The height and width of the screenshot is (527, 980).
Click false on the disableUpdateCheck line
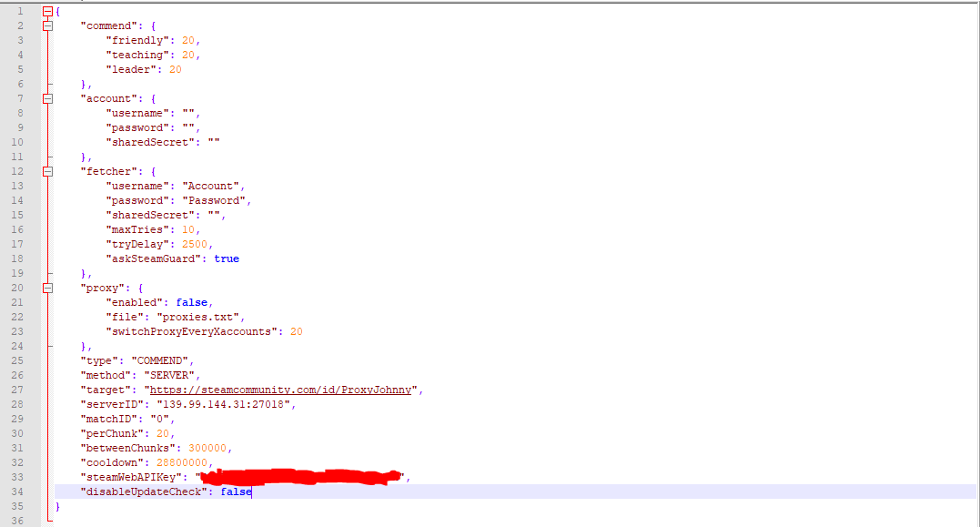pos(237,492)
